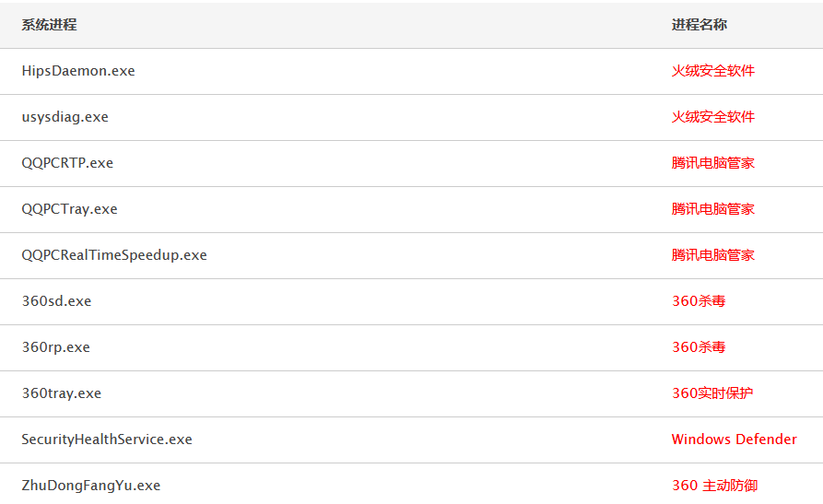Click the 360tray.exe cell
This screenshot has height=504, width=823.
point(62,393)
